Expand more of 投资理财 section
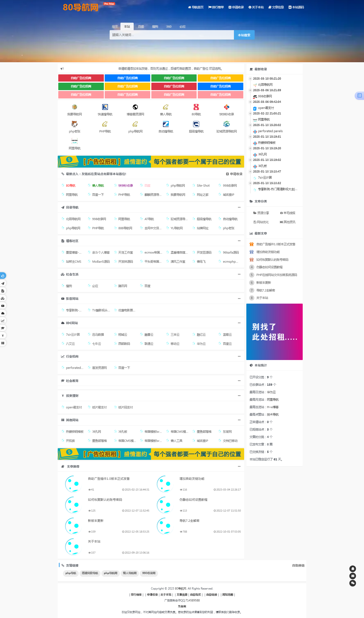Screen dimensions: 364x618 (x=239, y=395)
